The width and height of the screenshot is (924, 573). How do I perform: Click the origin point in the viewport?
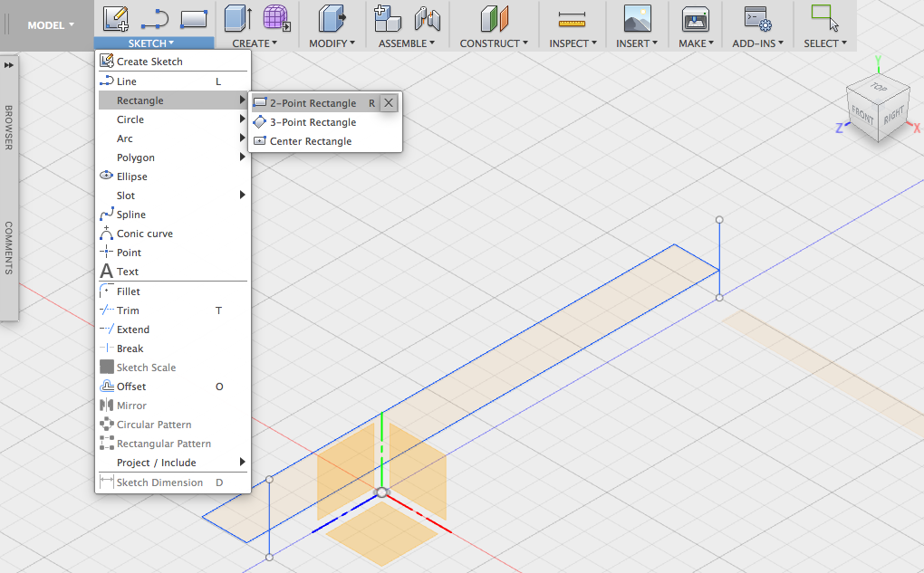382,492
